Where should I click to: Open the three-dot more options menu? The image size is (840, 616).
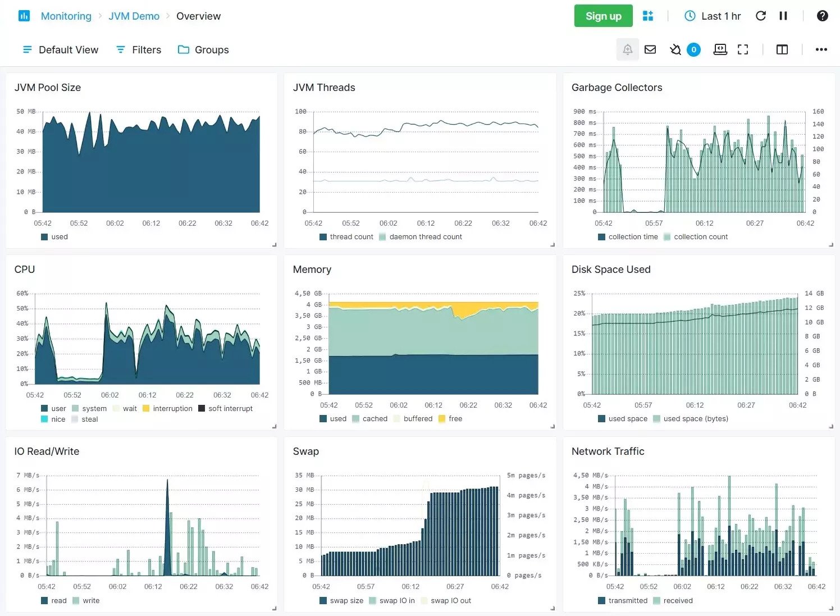click(821, 49)
